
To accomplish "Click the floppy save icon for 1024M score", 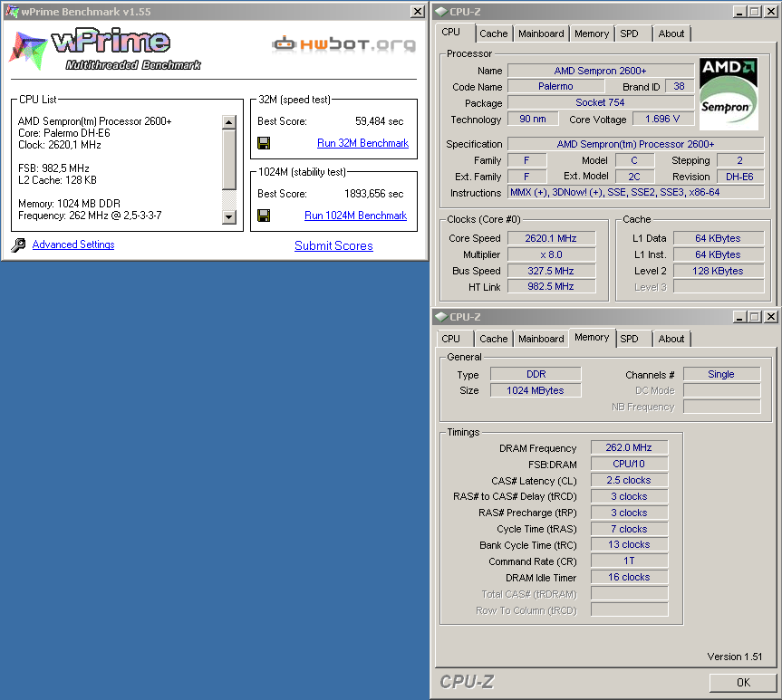I will (x=264, y=216).
